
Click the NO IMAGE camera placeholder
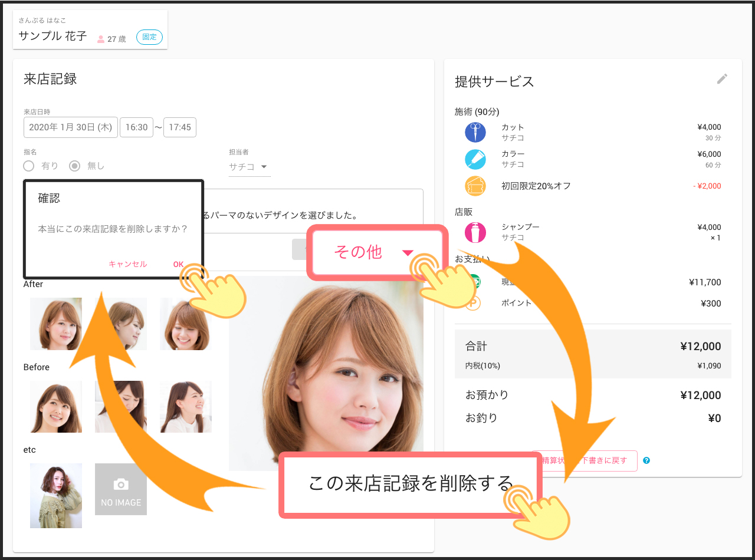(121, 489)
